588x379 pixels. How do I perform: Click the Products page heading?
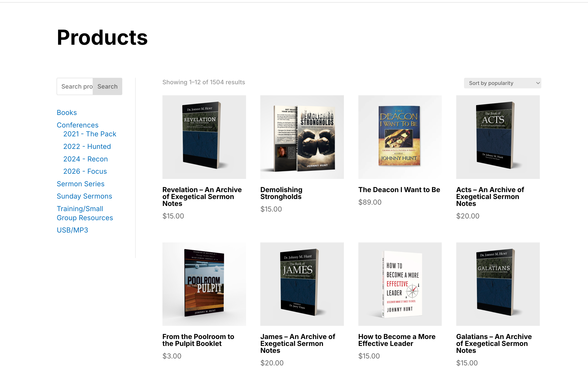point(102,37)
